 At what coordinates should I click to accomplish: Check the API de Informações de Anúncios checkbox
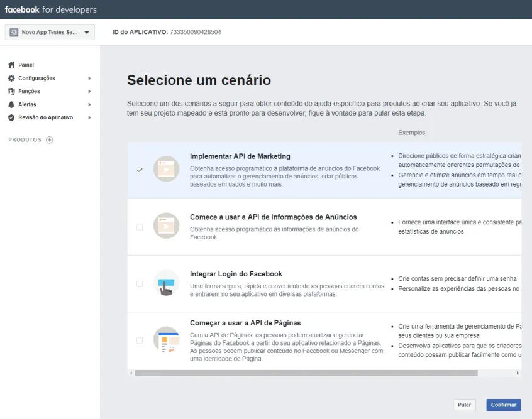click(x=140, y=227)
